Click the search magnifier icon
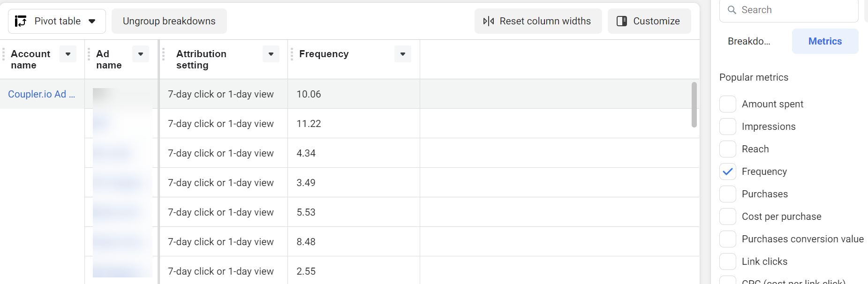The image size is (868, 284). point(732,10)
